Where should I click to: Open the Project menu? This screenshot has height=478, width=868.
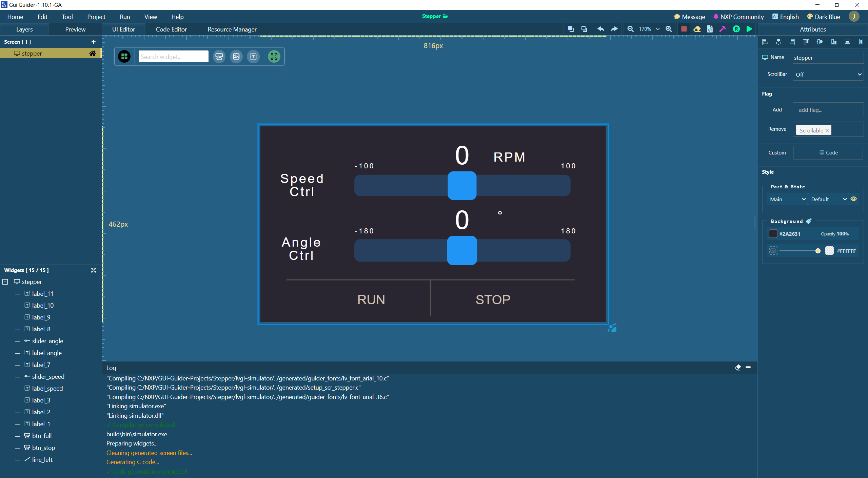coord(96,17)
